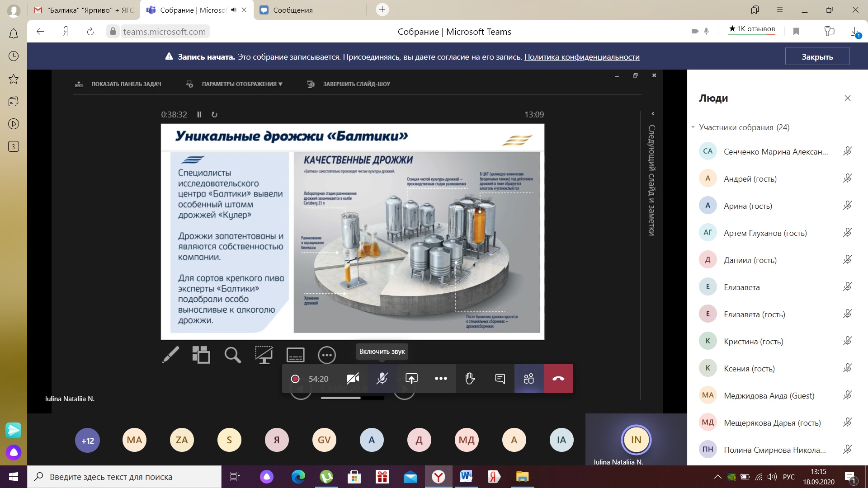The width and height of the screenshot is (868, 488).
Task: Select the ZA participant avatar
Action: 182,440
